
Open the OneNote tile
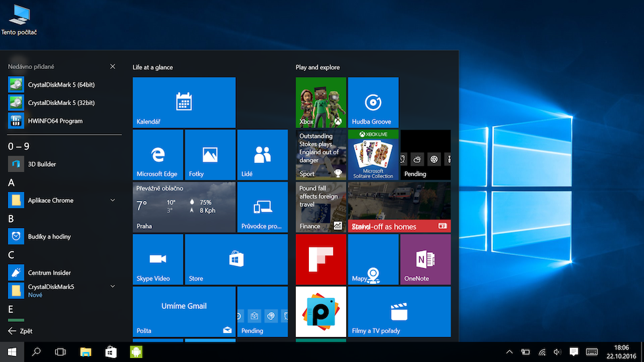pyautogui.click(x=425, y=259)
